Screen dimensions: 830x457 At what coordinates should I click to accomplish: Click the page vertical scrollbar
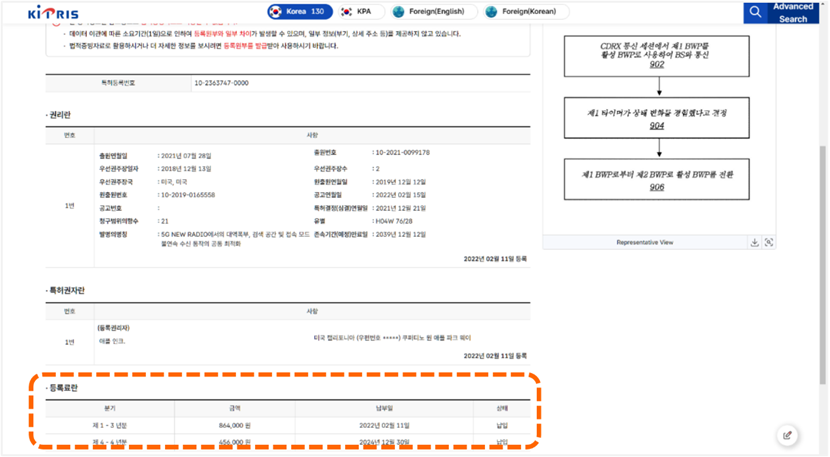pos(822,200)
